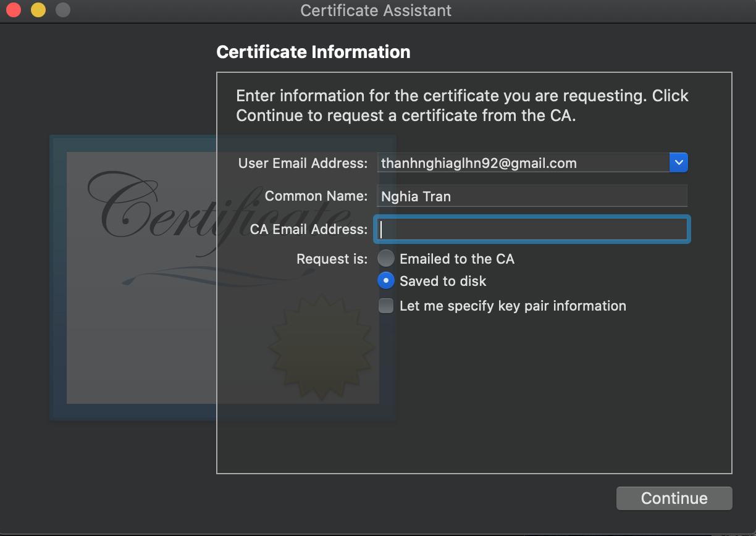
Task: Click the gray zoom window button
Action: pyautogui.click(x=63, y=10)
